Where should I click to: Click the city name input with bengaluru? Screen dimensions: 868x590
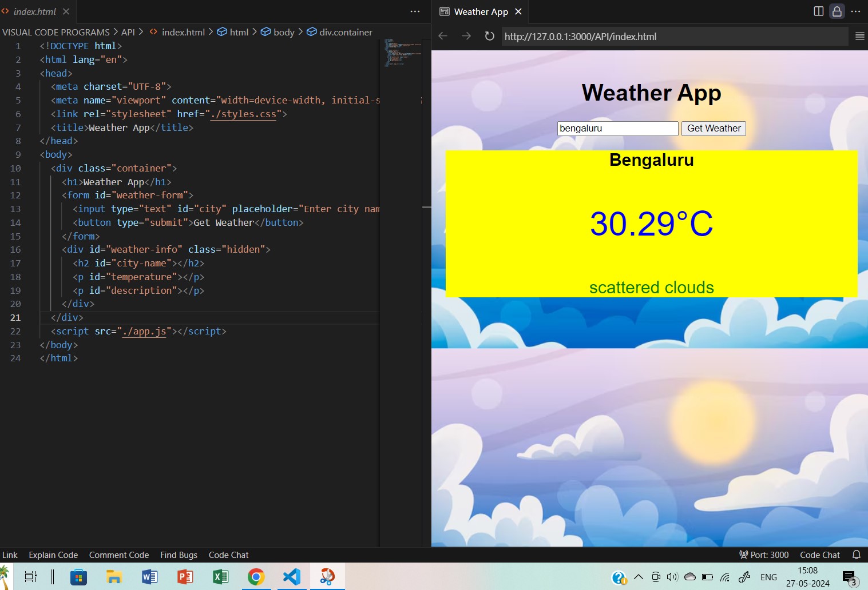pos(617,128)
